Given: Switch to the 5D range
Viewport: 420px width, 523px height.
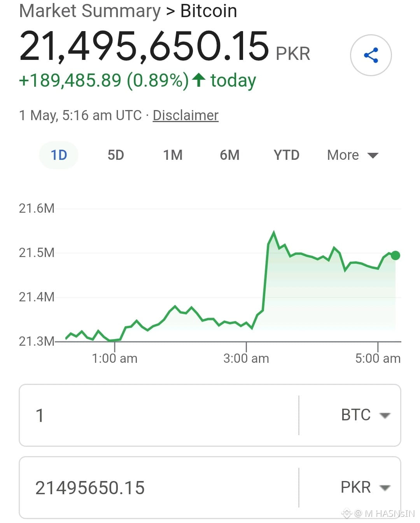Looking at the screenshot, I should click(115, 155).
